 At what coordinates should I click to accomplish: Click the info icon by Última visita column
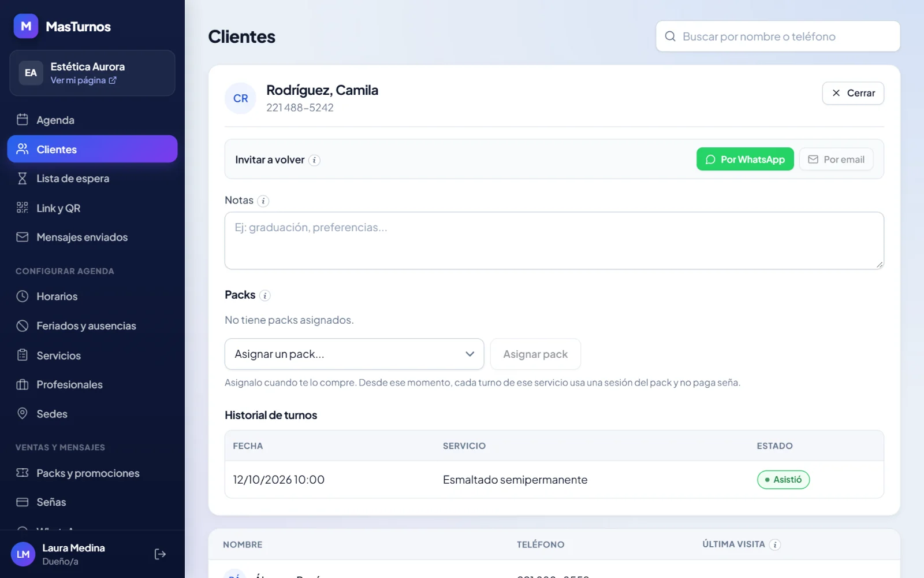(775, 544)
